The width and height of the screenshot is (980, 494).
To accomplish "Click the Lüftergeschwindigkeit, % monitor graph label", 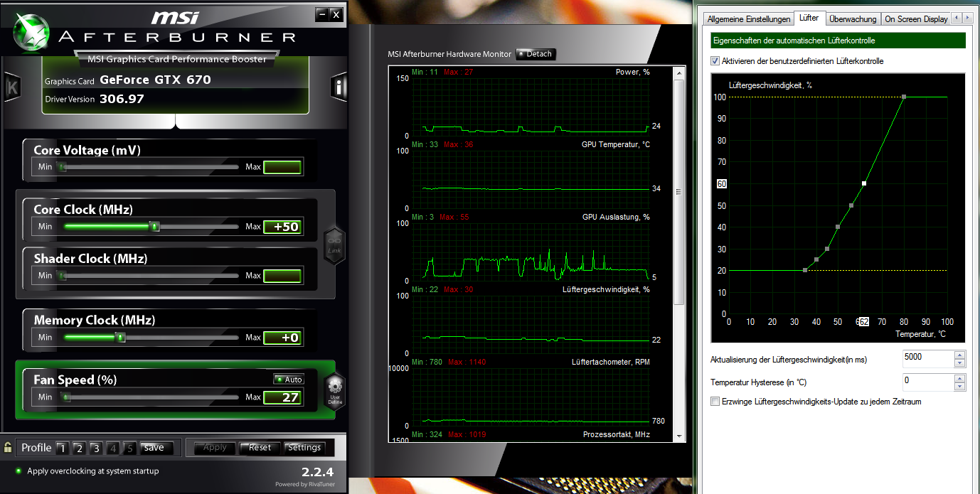I will coord(606,290).
